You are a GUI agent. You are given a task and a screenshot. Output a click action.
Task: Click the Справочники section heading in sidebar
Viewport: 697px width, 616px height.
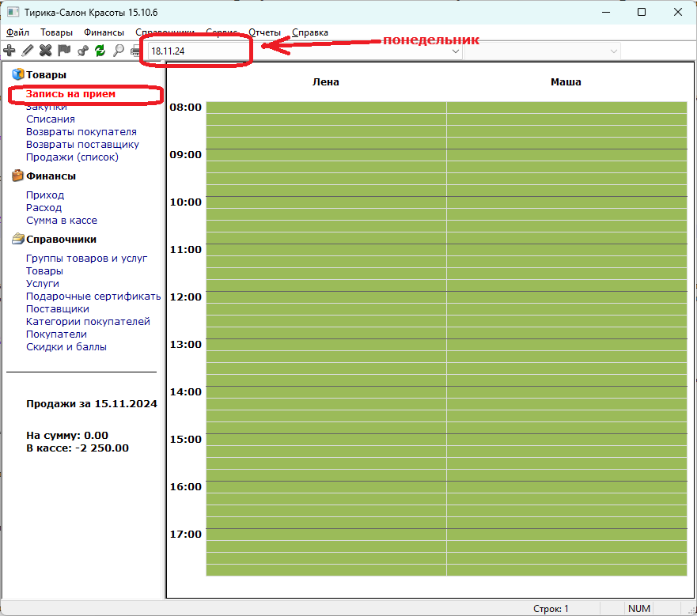click(x=61, y=239)
